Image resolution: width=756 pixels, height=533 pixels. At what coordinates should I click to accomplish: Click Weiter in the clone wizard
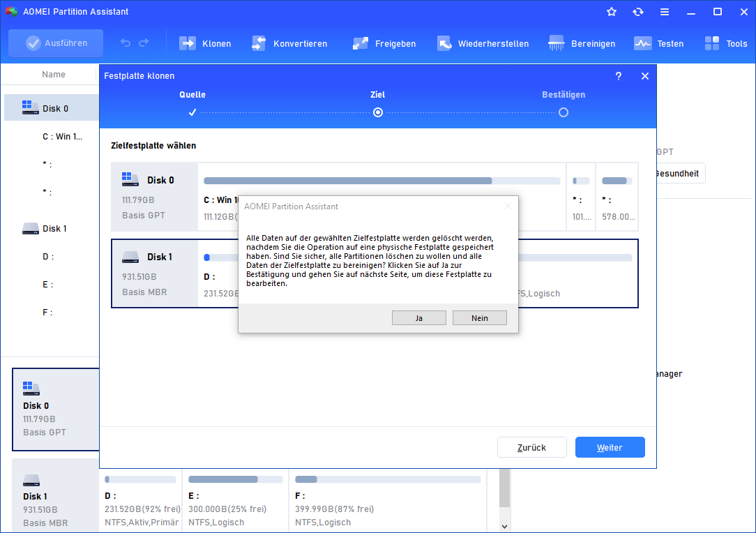coord(610,447)
